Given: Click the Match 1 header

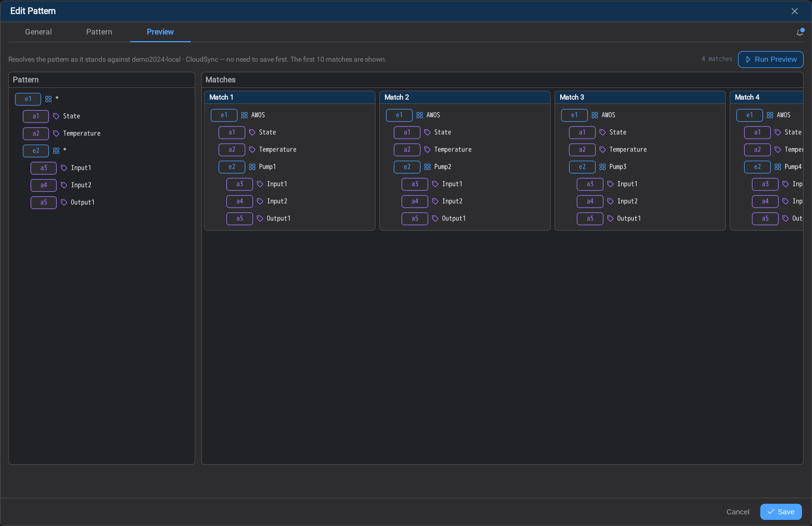Looking at the screenshot, I should click(290, 97).
